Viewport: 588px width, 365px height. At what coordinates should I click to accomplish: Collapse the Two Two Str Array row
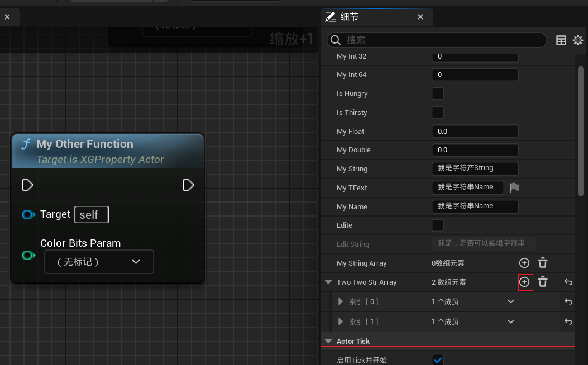coord(328,282)
